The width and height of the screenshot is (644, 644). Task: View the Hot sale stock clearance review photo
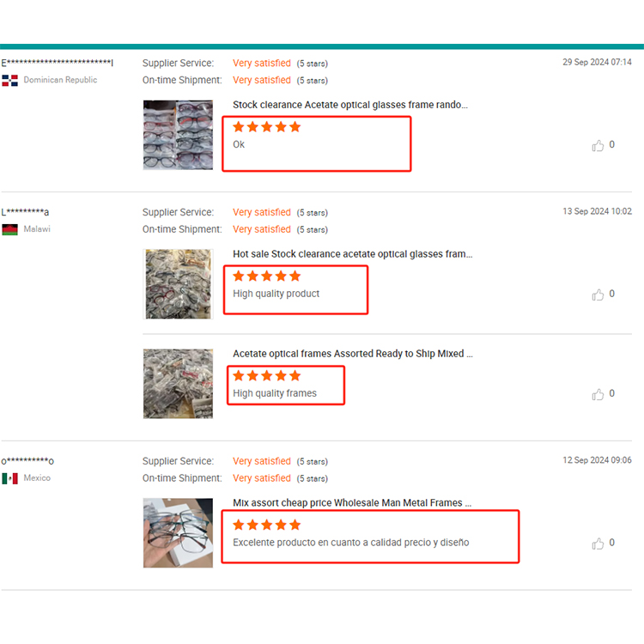coord(178,284)
